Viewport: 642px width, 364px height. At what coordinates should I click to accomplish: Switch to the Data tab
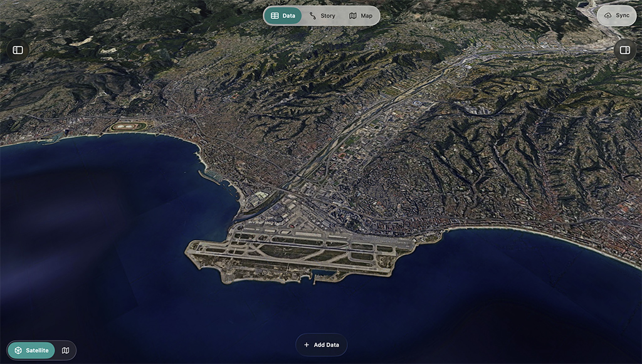point(283,16)
